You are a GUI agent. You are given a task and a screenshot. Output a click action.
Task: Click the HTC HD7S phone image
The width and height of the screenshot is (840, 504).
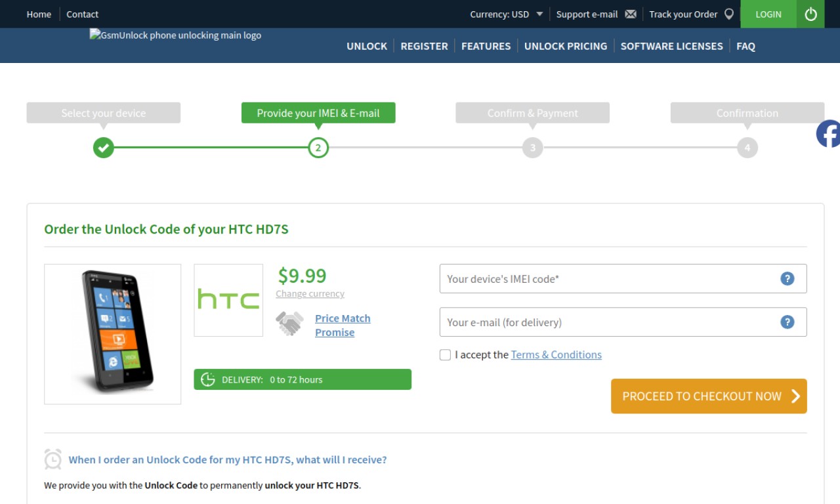tap(112, 334)
